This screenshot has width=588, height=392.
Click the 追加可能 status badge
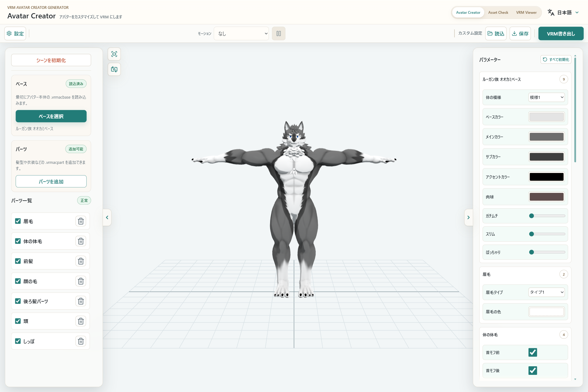[76, 149]
